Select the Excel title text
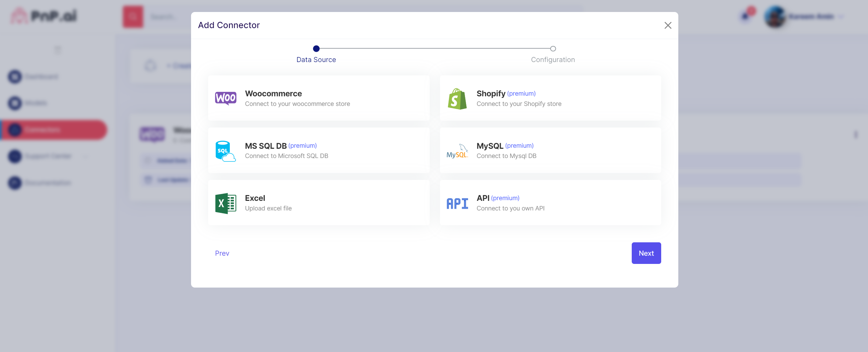The height and width of the screenshot is (352, 868). 255,198
